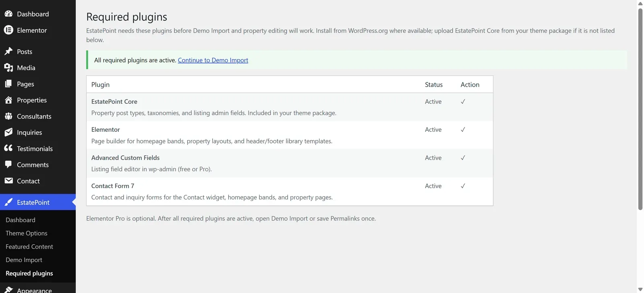Click checkmark in Elementor plugin row
Image resolution: width=644 pixels, height=293 pixels.
pos(463,129)
